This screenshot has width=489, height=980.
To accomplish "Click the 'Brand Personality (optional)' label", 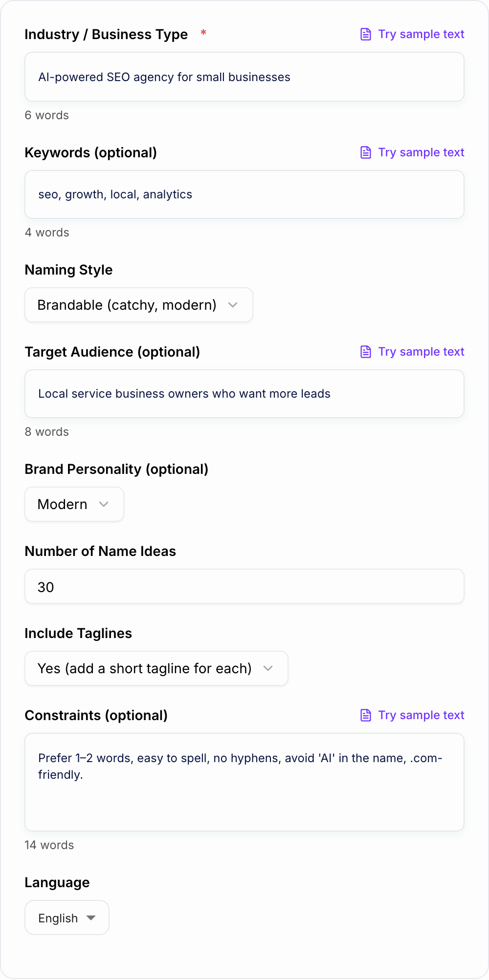I will (116, 469).
